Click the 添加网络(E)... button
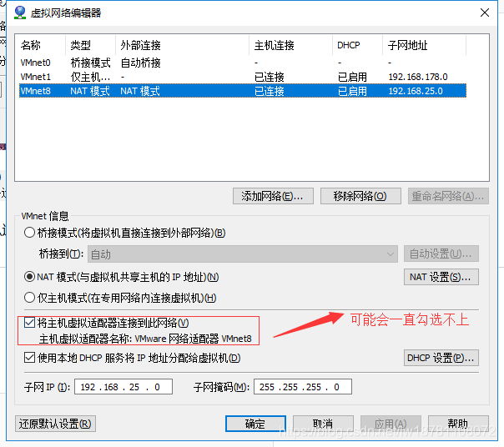The height and width of the screenshot is (447, 504). click(x=273, y=196)
